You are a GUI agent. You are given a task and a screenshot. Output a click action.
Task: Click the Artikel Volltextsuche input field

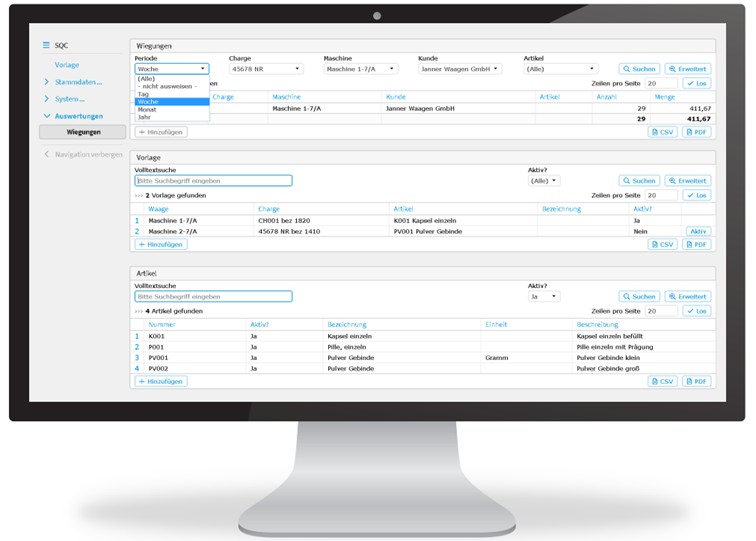pos(213,296)
